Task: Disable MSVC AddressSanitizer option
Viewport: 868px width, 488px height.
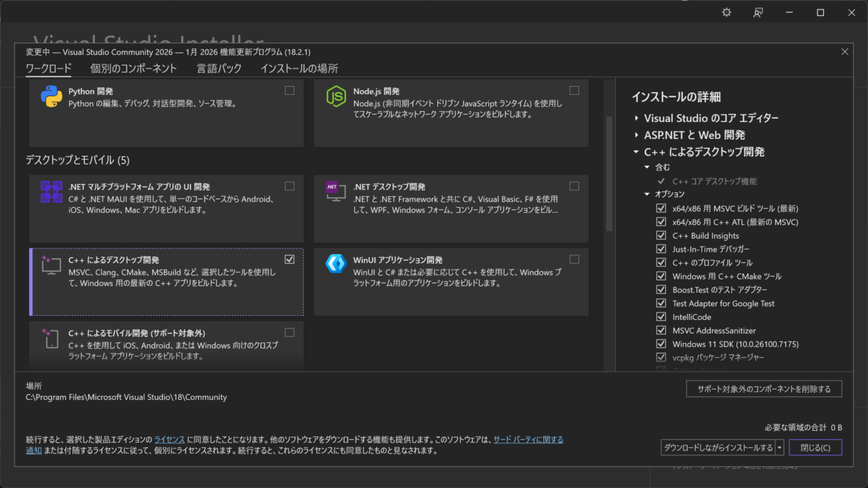Action: click(661, 331)
